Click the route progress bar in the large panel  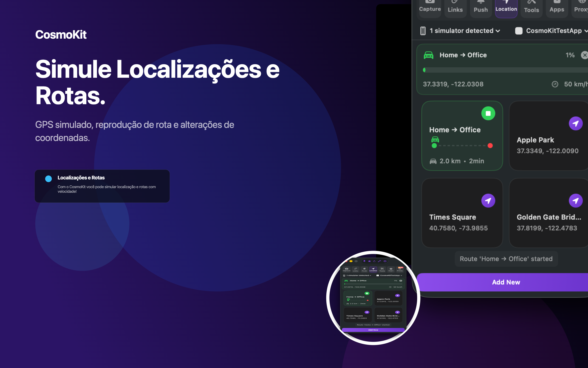505,70
